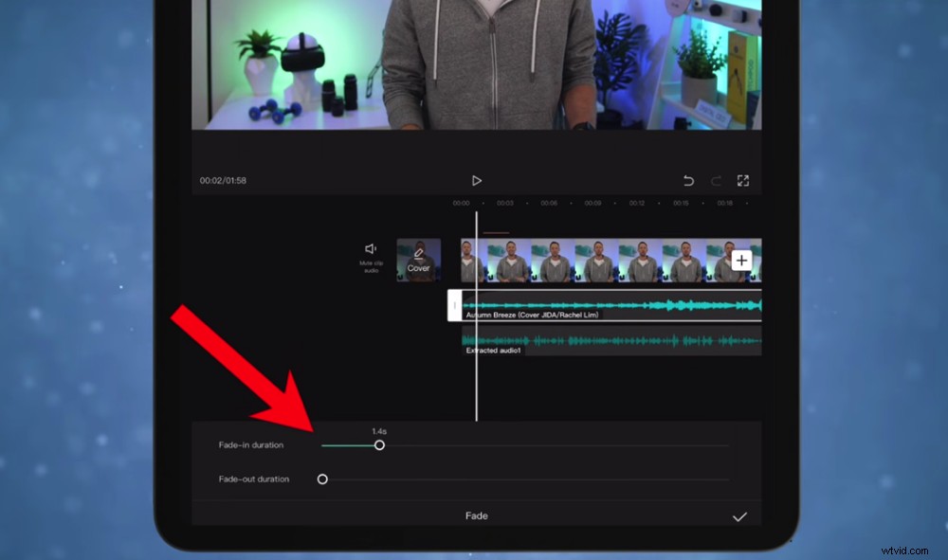The height and width of the screenshot is (560, 948).
Task: Undo the last edit
Action: (690, 179)
